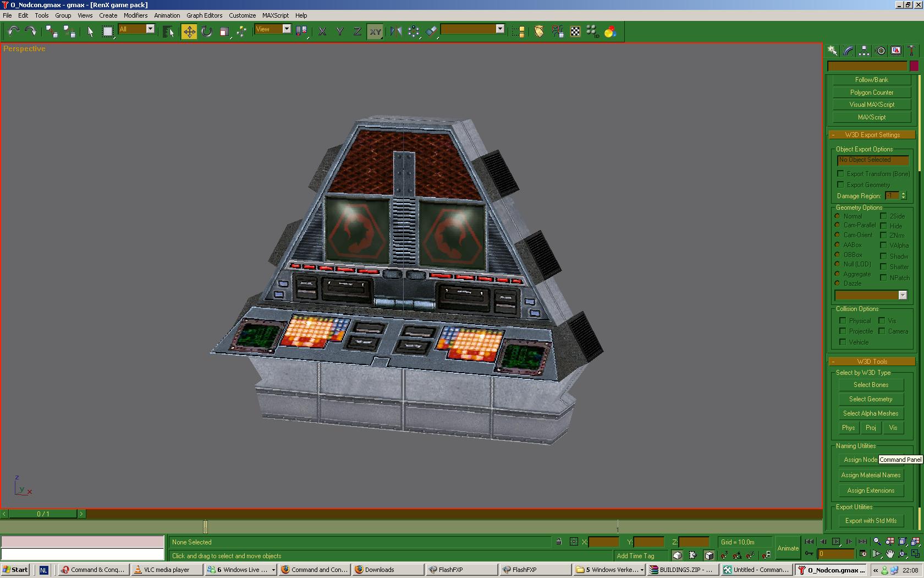The width and height of the screenshot is (924, 578).
Task: Restrict movement to the XY plane
Action: [375, 32]
